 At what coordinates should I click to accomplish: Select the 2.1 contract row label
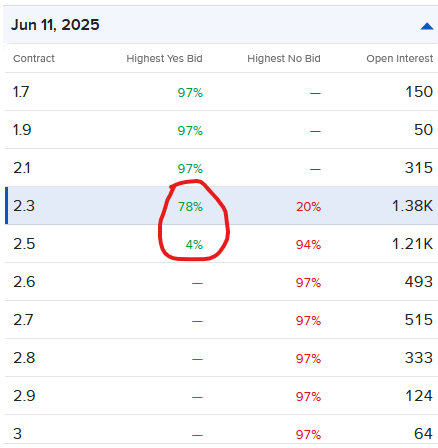point(22,168)
